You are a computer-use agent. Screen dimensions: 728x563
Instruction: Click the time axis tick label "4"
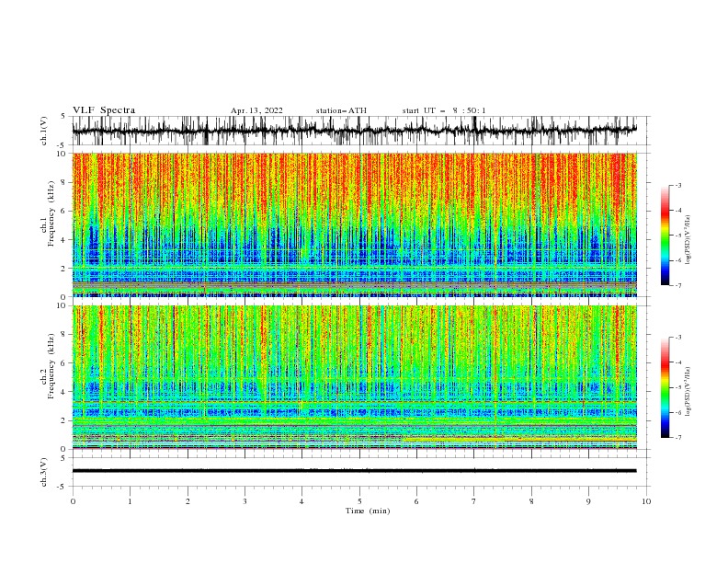301,501
